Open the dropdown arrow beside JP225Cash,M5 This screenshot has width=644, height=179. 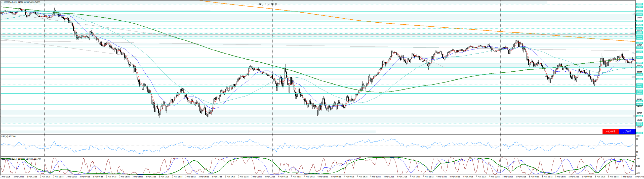(2, 2)
